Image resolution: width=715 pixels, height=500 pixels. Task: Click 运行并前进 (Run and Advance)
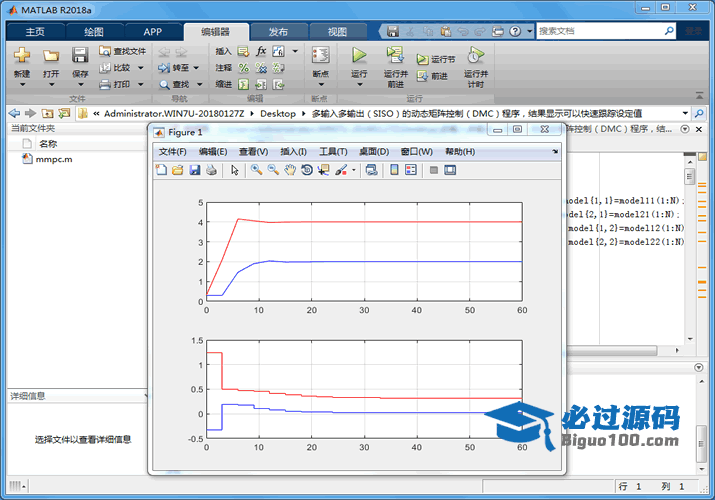(395, 67)
